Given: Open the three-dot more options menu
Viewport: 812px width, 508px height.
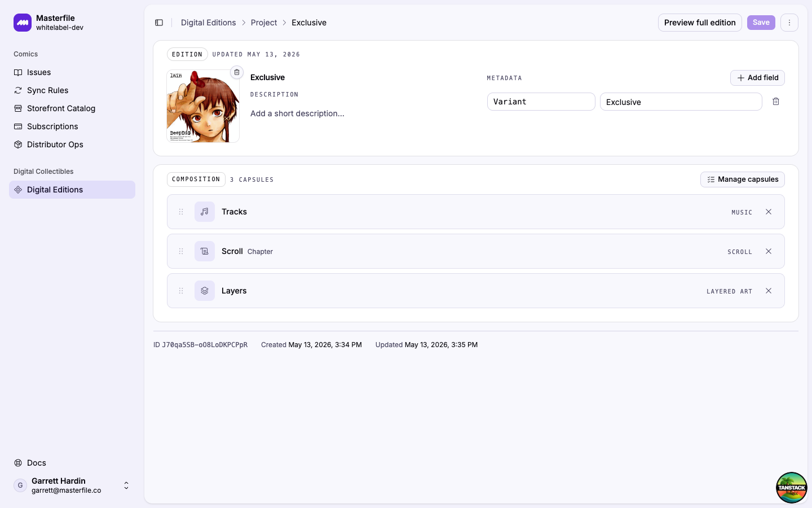Looking at the screenshot, I should coord(789,23).
